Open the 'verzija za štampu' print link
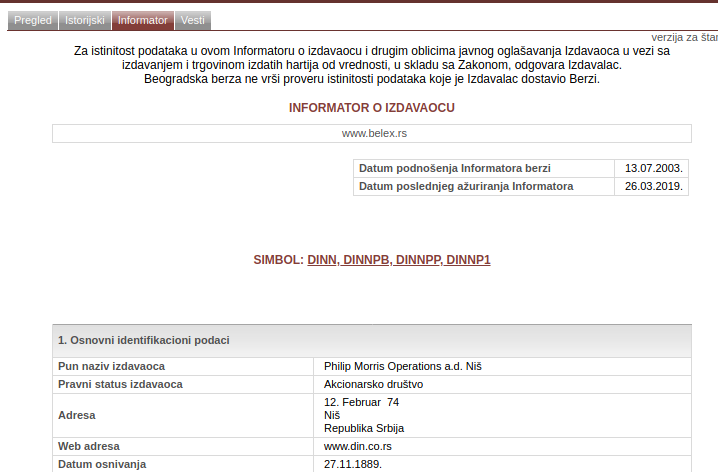The image size is (718, 472). (x=685, y=38)
